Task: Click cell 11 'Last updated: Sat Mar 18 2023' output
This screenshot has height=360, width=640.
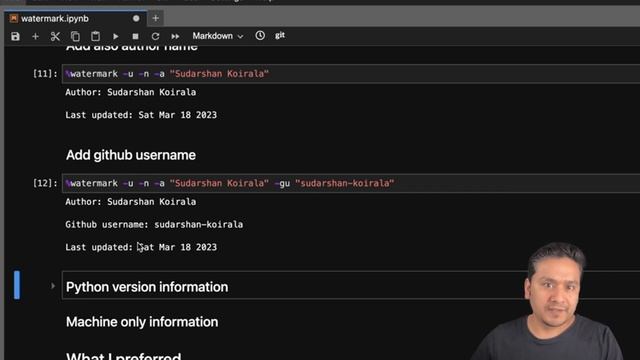Action: (141, 115)
